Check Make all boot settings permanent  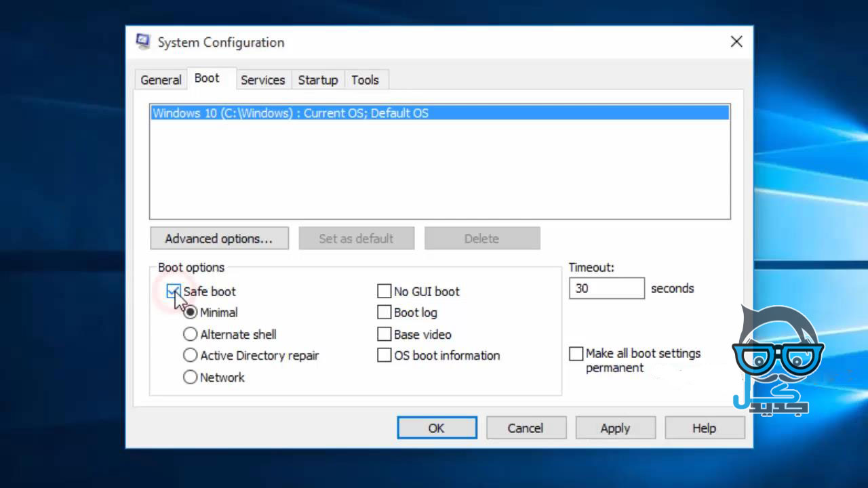pyautogui.click(x=576, y=354)
